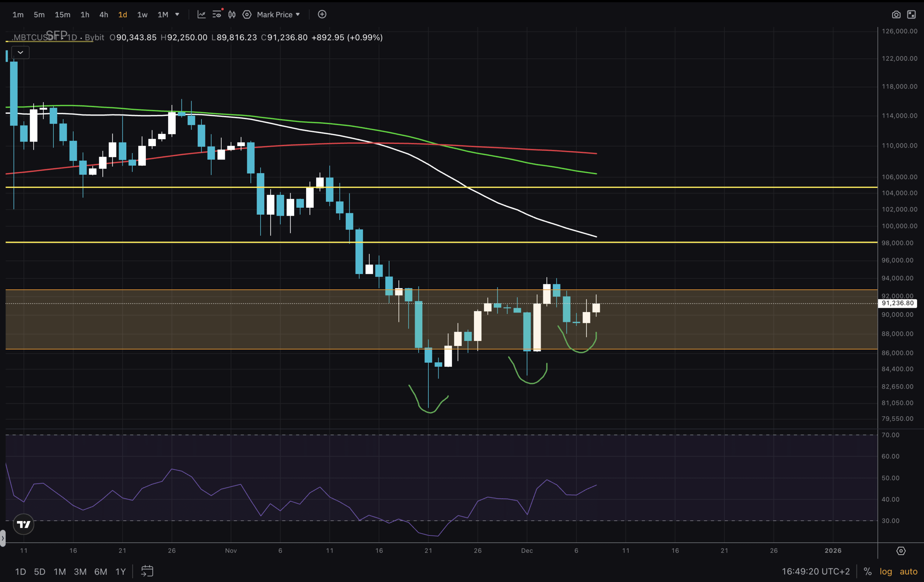Click the hexagon chart settings icon

click(247, 14)
